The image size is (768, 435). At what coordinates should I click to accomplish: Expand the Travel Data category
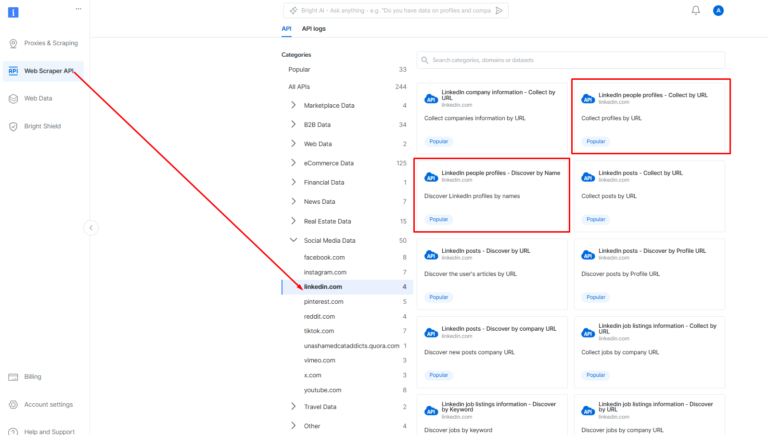coord(293,407)
